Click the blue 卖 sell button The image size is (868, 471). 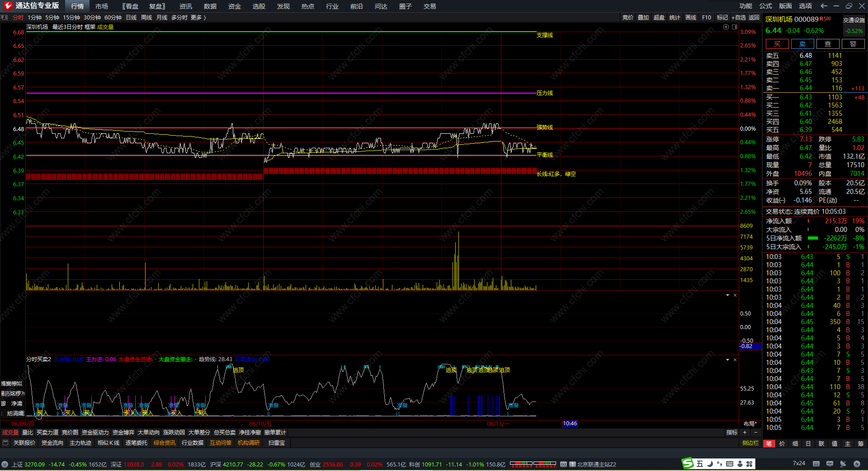point(802,44)
